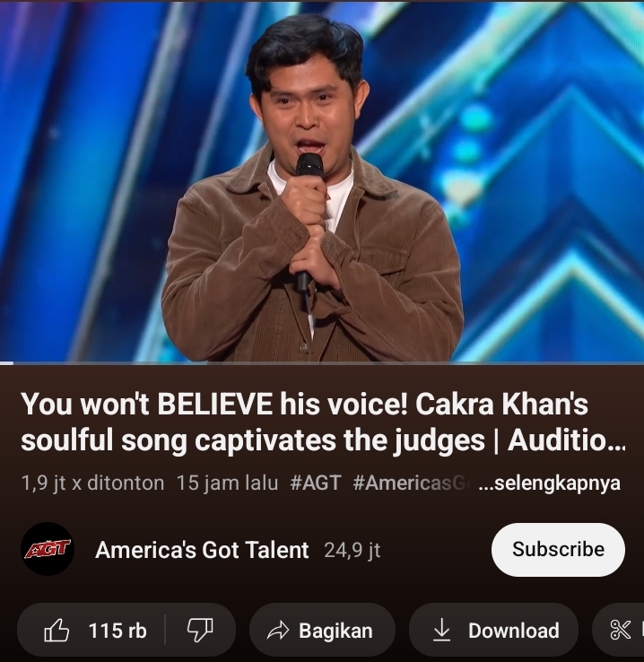This screenshot has width=644, height=662.
Task: Expand description via ...selengkapnya
Action: point(550,483)
